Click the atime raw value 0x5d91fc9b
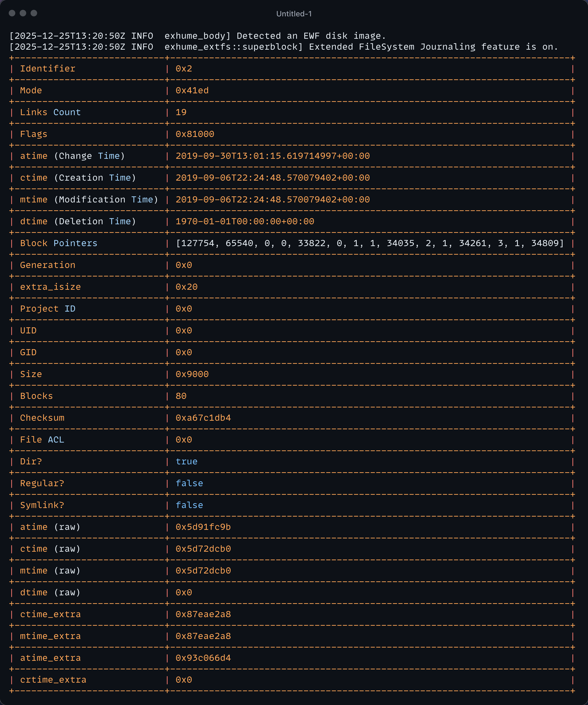The image size is (588, 705). click(x=203, y=527)
